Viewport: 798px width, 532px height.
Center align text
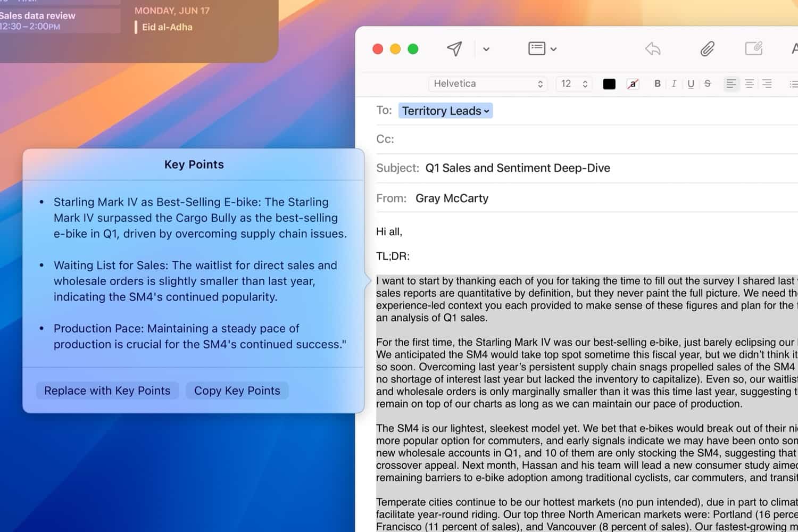[749, 84]
